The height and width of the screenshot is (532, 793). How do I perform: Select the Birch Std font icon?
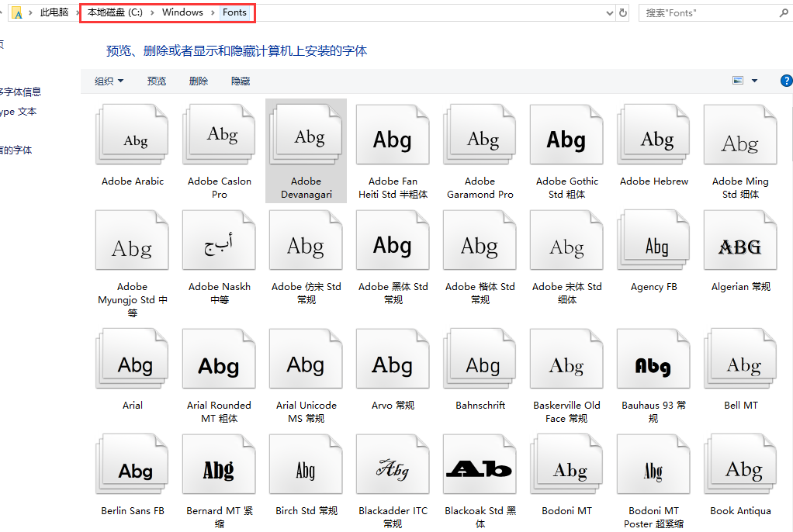tap(306, 465)
